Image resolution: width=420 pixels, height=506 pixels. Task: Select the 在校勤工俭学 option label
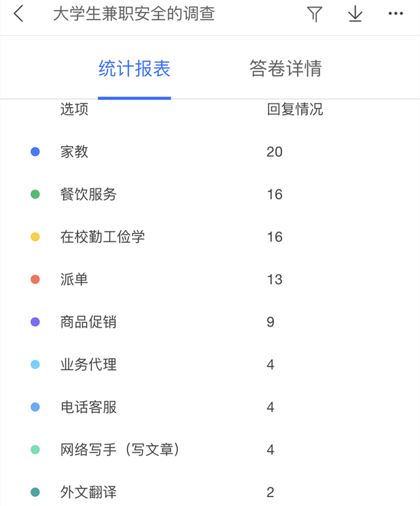103,237
